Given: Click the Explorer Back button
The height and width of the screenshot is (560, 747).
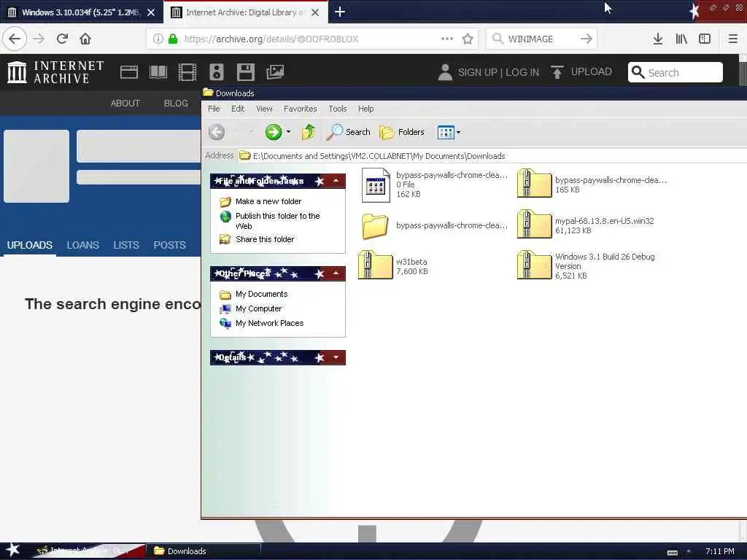Looking at the screenshot, I should 217,132.
